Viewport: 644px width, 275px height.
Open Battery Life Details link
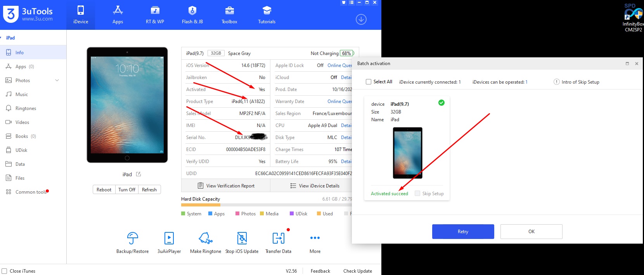pyautogui.click(x=346, y=162)
